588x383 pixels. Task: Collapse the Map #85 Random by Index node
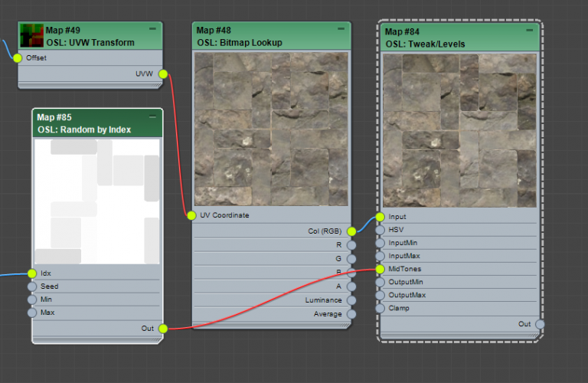click(152, 116)
